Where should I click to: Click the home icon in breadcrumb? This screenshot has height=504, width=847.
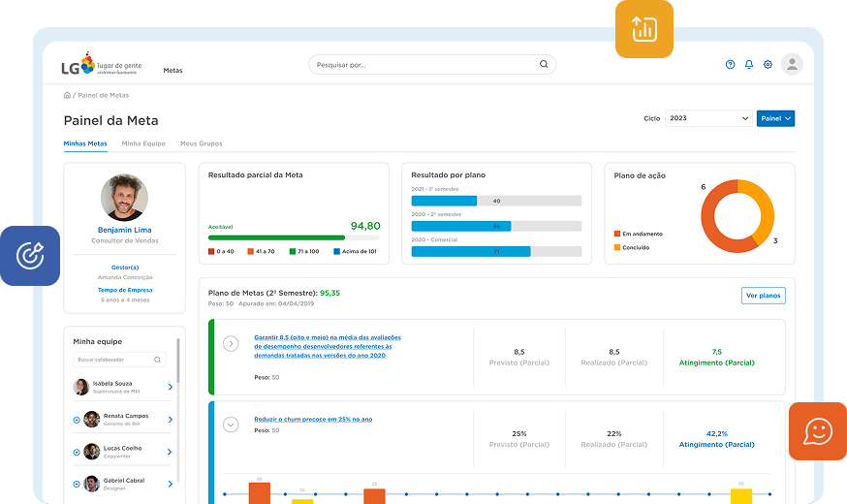(67, 95)
